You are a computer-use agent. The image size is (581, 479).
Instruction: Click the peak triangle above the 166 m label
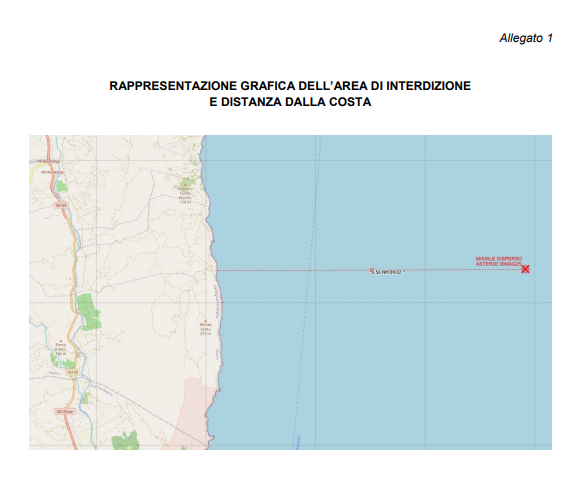(x=61, y=341)
